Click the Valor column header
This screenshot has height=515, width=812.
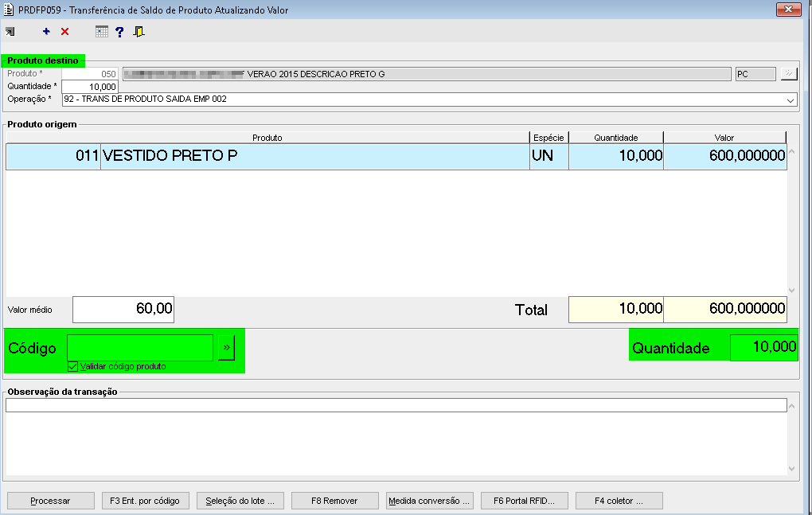724,138
